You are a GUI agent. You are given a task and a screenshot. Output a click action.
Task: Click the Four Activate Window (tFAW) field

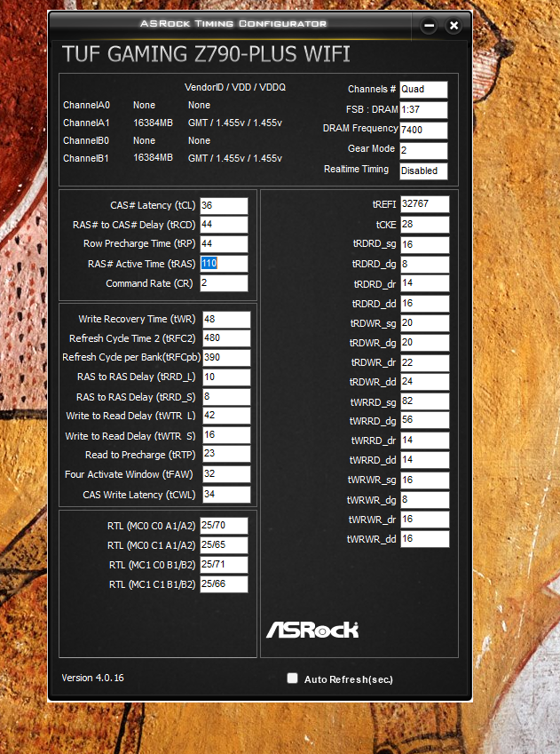click(226, 474)
